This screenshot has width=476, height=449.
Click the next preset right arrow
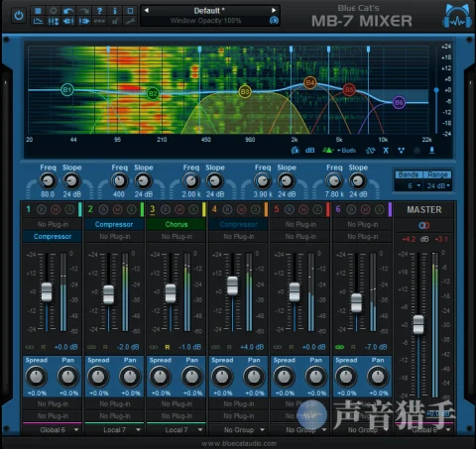274,10
